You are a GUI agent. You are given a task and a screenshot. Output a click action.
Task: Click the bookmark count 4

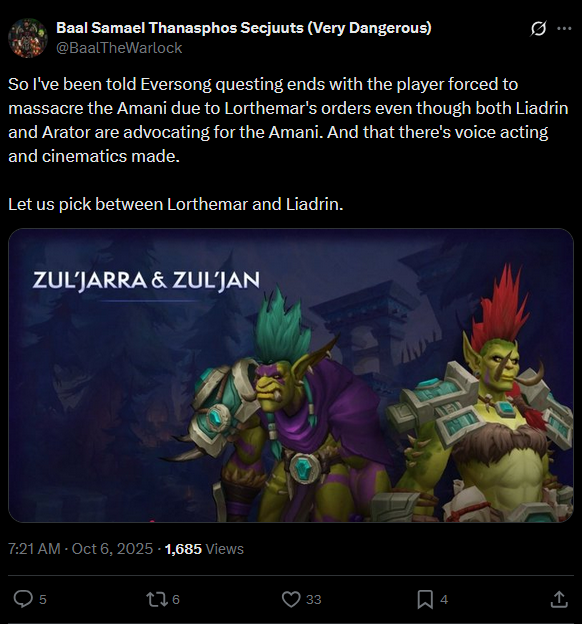(444, 600)
